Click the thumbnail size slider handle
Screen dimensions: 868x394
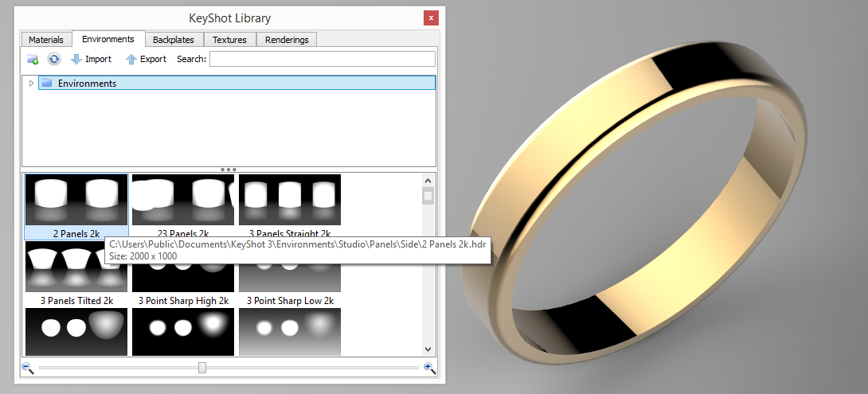(x=202, y=368)
